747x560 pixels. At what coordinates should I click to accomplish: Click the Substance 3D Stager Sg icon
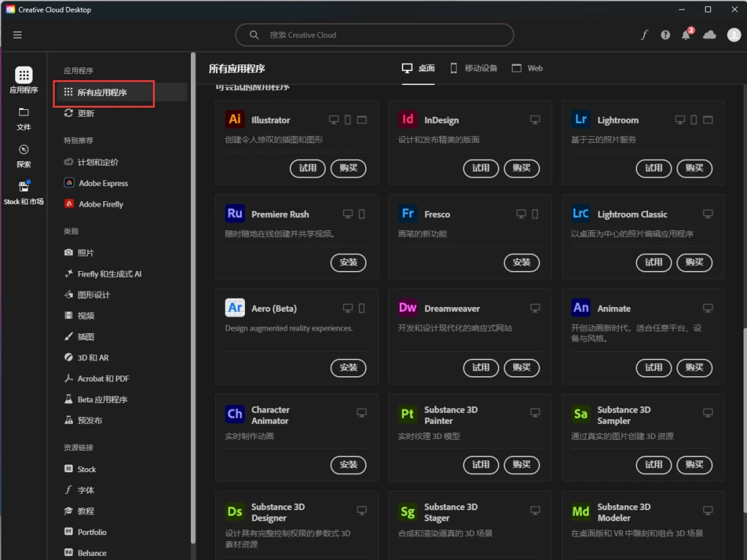pyautogui.click(x=408, y=512)
